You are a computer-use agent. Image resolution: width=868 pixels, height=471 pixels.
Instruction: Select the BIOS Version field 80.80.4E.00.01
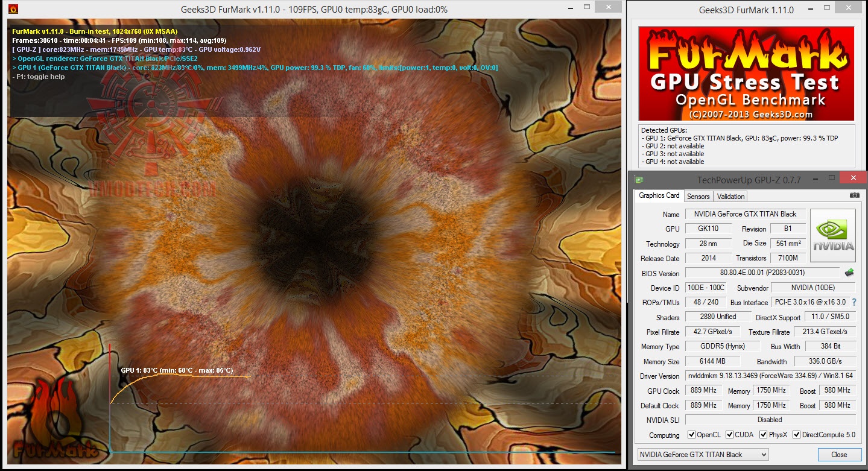[x=762, y=273]
